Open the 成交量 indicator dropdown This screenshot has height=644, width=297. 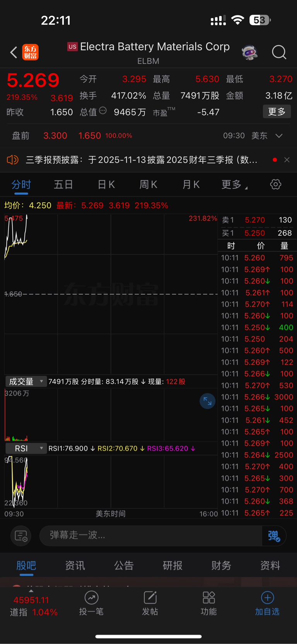(x=26, y=381)
